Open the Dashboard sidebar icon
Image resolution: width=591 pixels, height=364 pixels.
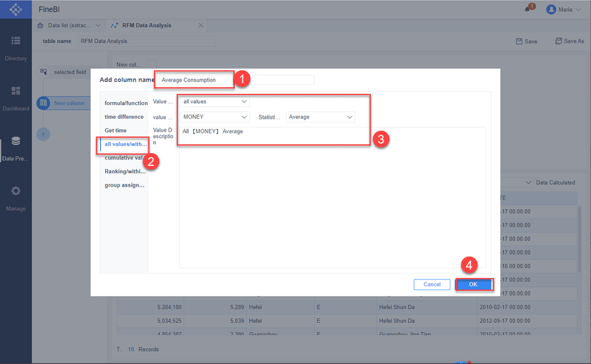tap(15, 91)
